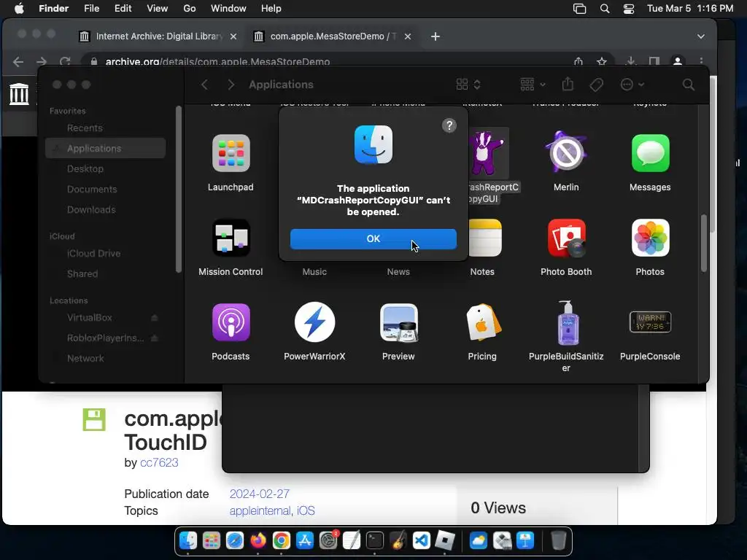The height and width of the screenshot is (560, 747).
Task: Select the Preview application icon
Action: 398,322
